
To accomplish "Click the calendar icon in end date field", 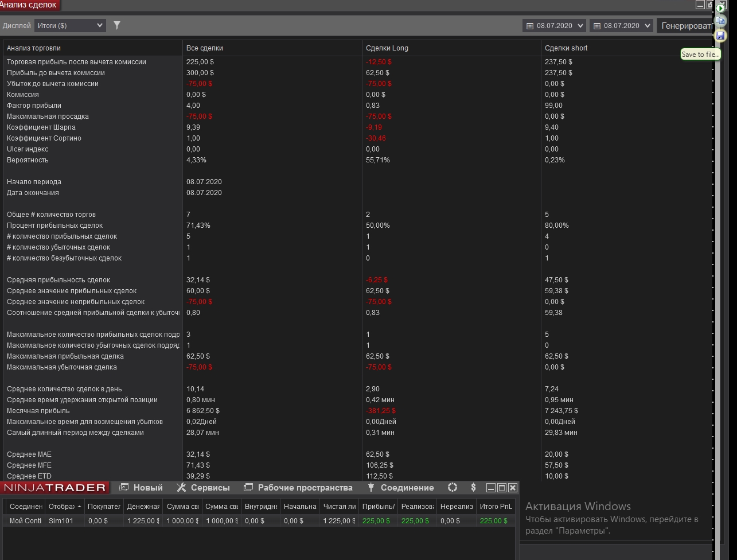I will [x=596, y=26].
